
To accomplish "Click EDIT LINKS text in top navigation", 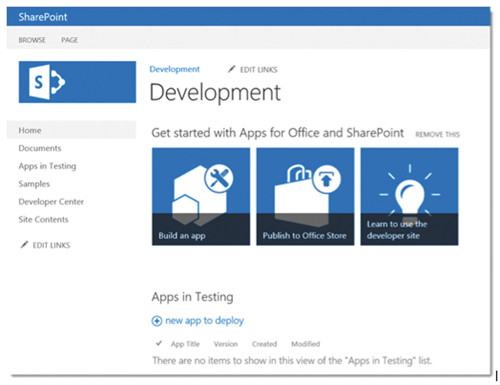I will point(259,70).
